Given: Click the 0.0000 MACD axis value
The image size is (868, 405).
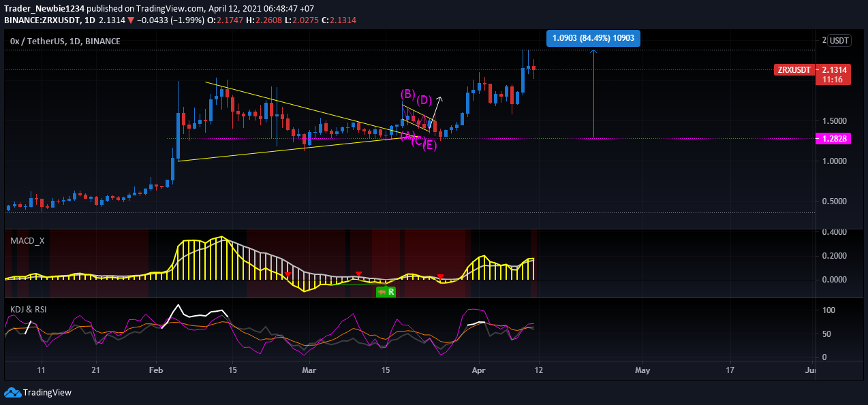Looking at the screenshot, I should [x=835, y=280].
